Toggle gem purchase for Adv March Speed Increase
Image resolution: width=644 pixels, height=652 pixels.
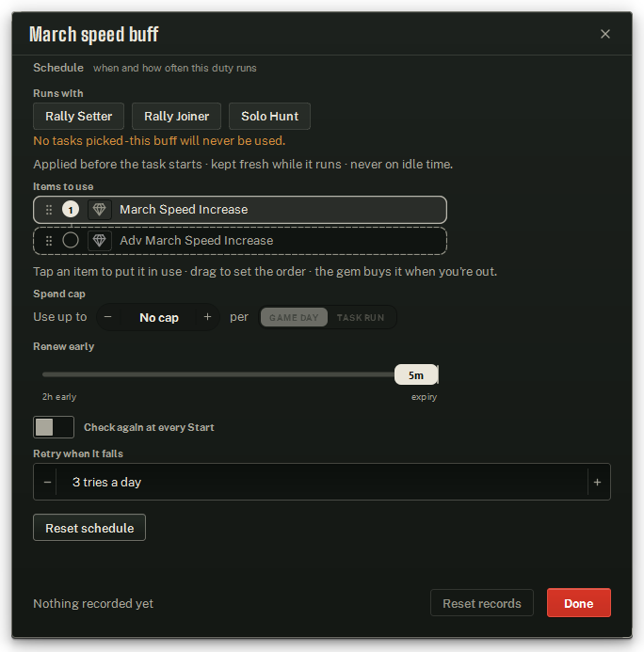click(x=100, y=240)
